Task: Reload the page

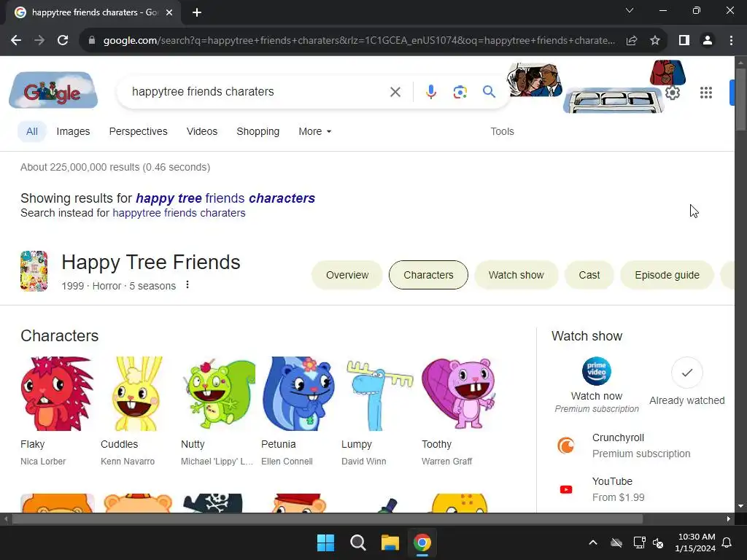Action: (x=63, y=41)
